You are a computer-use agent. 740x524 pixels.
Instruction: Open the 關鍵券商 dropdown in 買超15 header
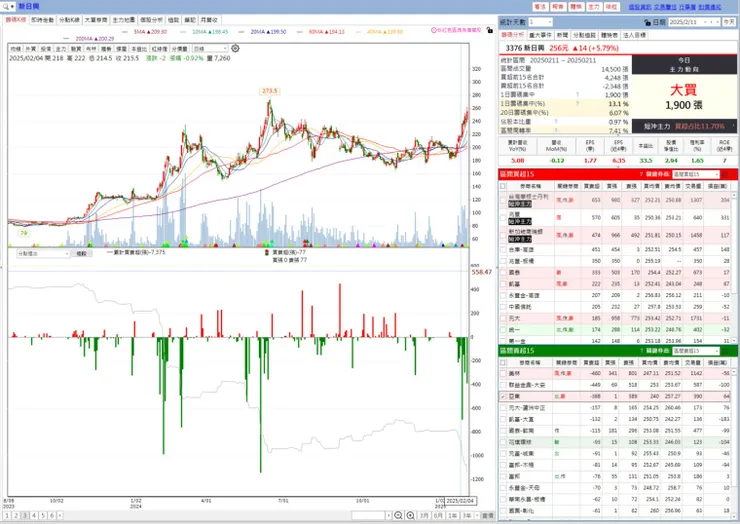[x=696, y=174]
